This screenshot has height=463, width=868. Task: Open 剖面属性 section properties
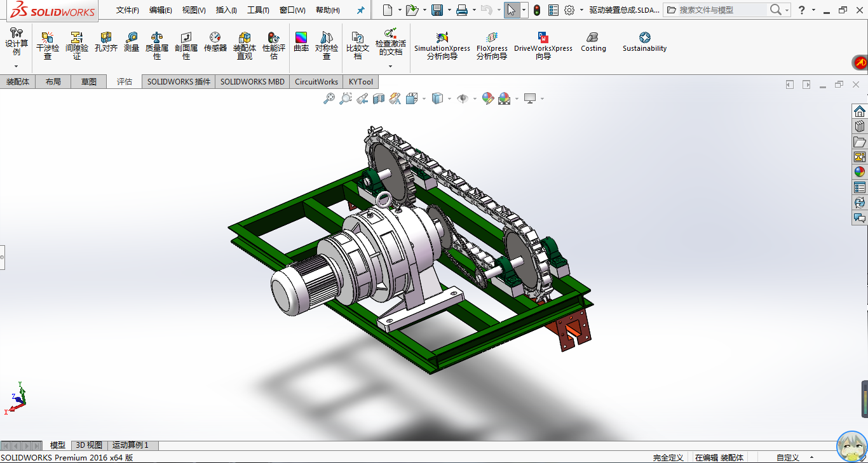coord(186,46)
